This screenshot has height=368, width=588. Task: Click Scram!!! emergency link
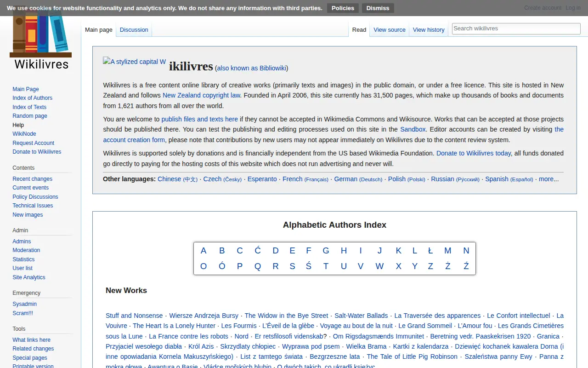coord(23,313)
